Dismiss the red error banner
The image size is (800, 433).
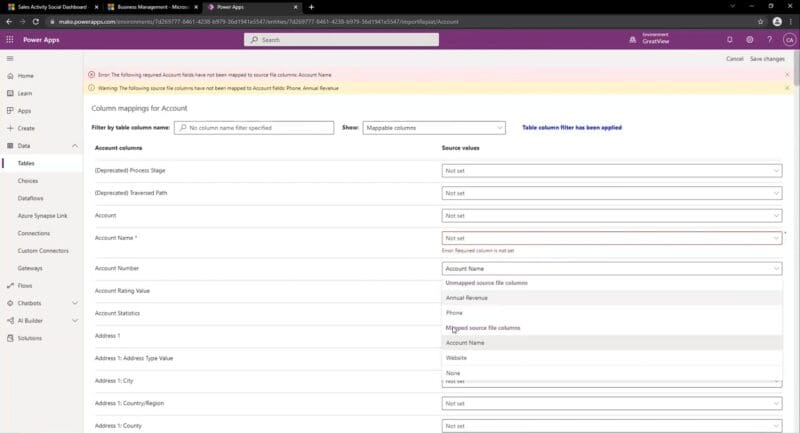pyautogui.click(x=787, y=74)
